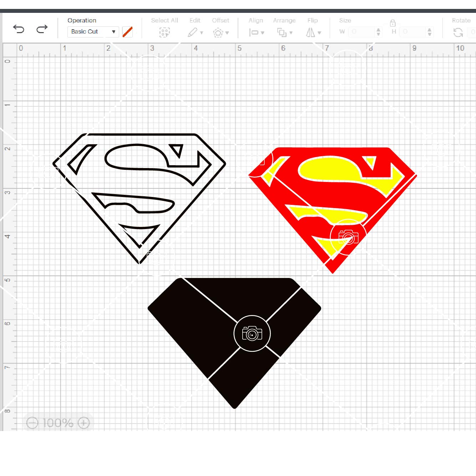The image size is (476, 476).
Task: Expand the Arrange dropdown arrow
Action: click(x=291, y=33)
